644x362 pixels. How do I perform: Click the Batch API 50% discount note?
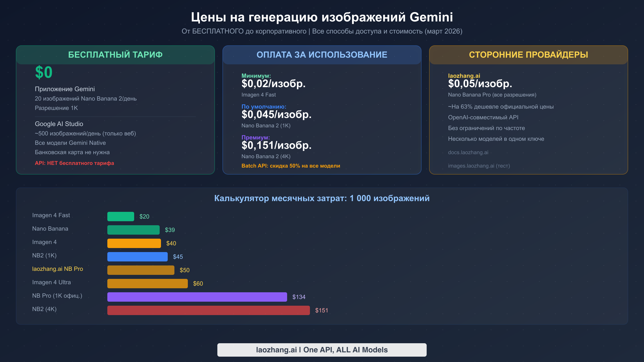[290, 166]
